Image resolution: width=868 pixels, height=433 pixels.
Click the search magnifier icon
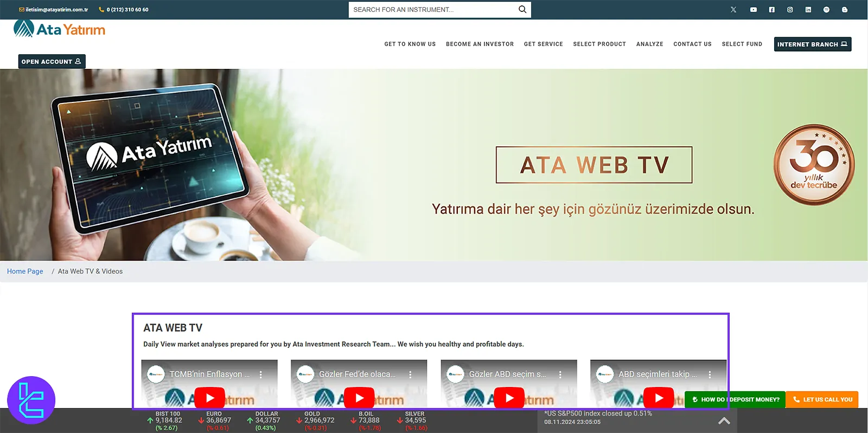coord(522,9)
